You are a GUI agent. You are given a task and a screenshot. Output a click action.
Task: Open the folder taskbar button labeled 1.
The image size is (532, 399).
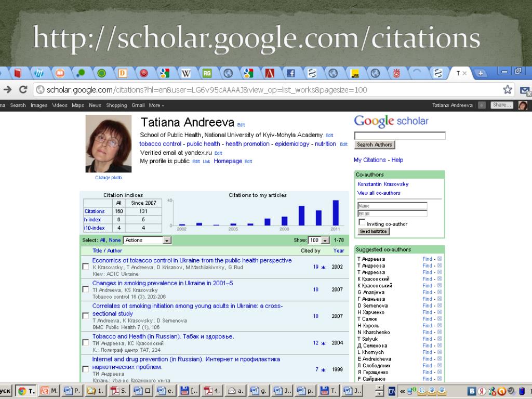pos(96,391)
